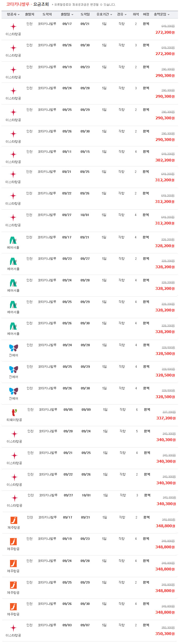
Task: Click the 좌석 column header
Action: tap(136, 14)
